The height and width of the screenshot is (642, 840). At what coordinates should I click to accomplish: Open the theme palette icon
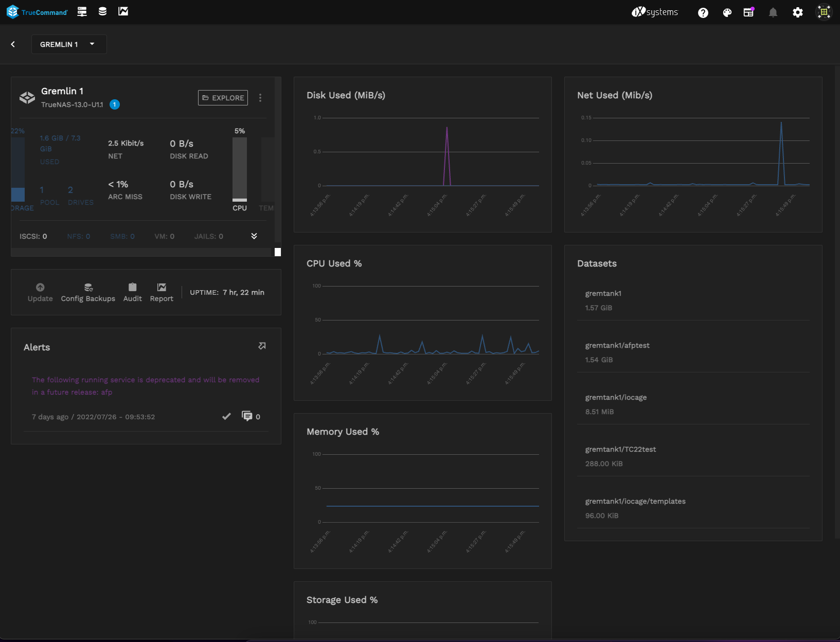pyautogui.click(x=727, y=13)
